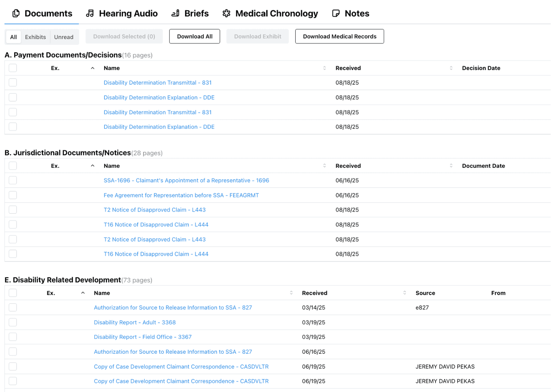Switch to Unread filter
Viewport: 551px width, 392px height.
pyautogui.click(x=64, y=37)
